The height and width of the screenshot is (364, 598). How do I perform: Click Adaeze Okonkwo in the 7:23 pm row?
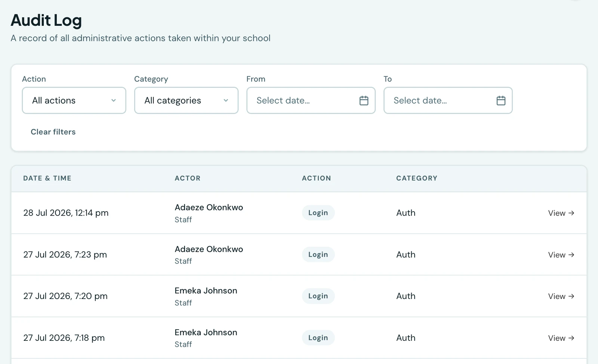(x=209, y=249)
